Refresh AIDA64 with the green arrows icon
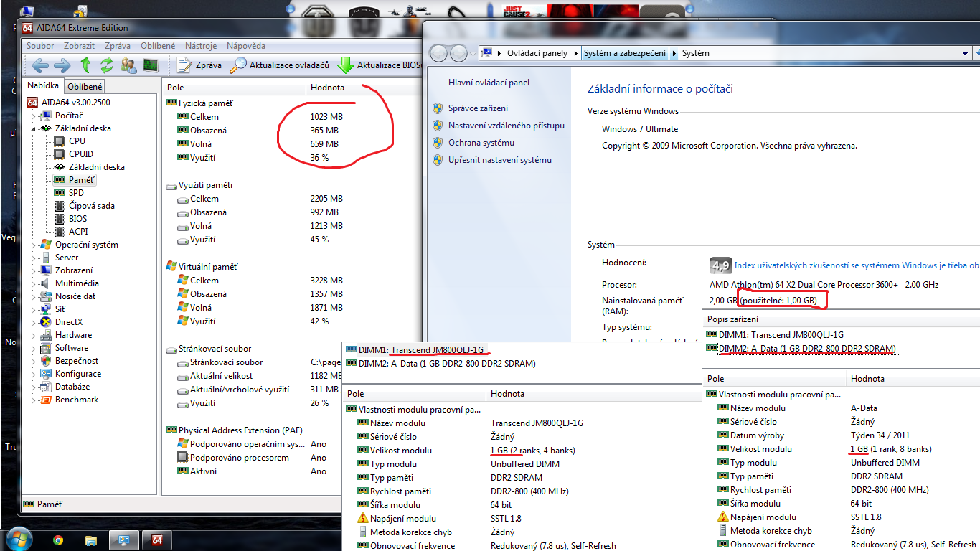The width and height of the screenshot is (980, 551). (107, 65)
